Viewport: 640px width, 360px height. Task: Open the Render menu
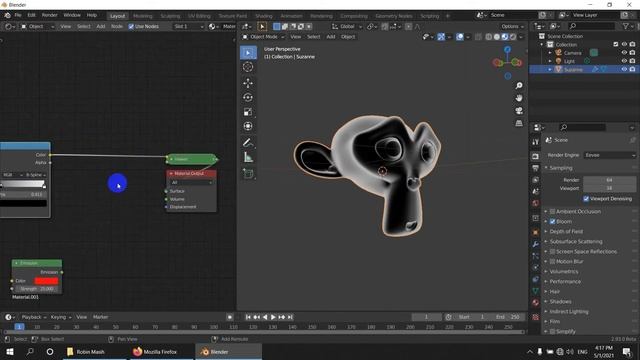point(50,15)
